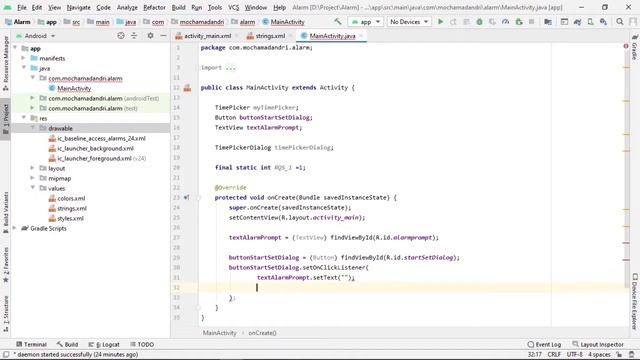
Task: Toggle the Project tool window side tab
Action: pos(5,119)
